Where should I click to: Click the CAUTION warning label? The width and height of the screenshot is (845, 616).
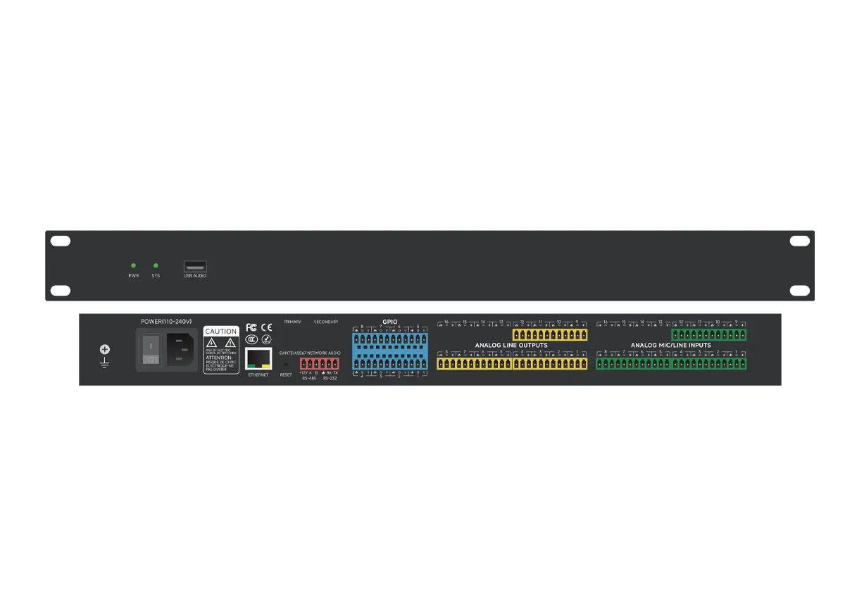click(x=221, y=350)
